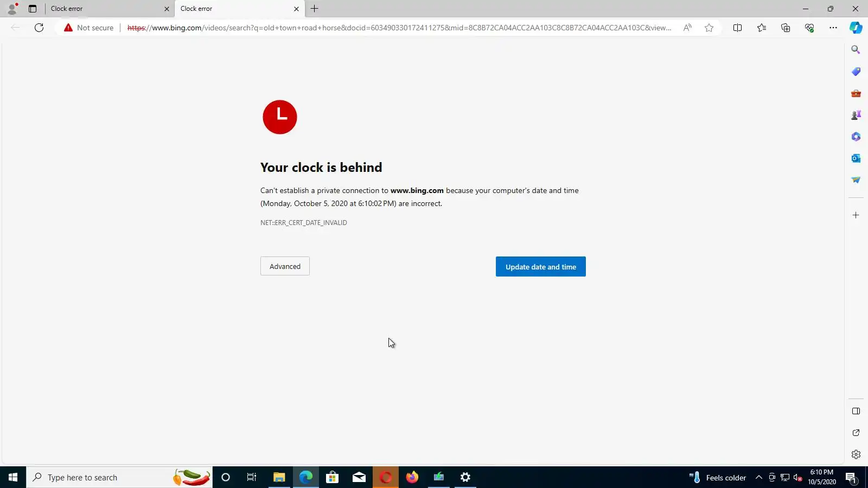The height and width of the screenshot is (488, 868).
Task: Close the first Clock error tab
Action: click(x=167, y=9)
